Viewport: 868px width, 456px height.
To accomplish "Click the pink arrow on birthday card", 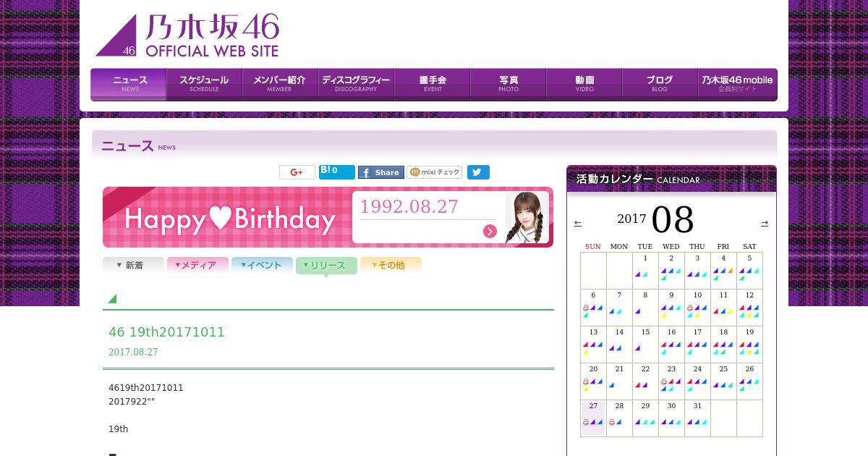I will coord(490,231).
